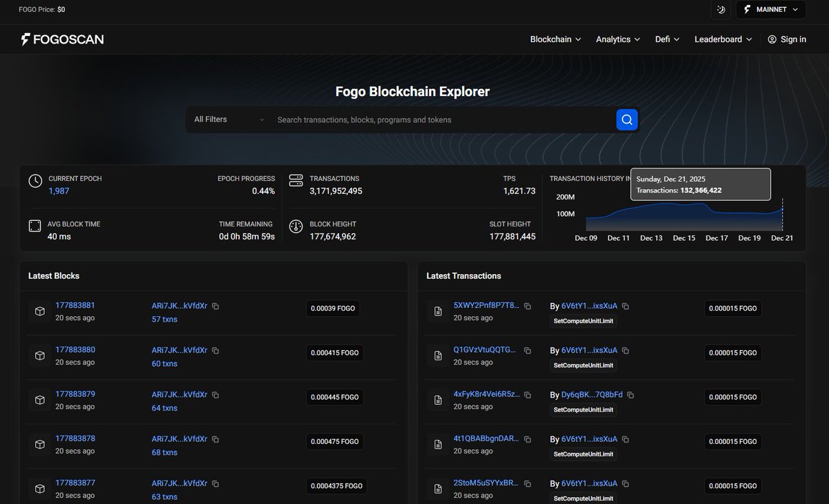Click the Sign in link
Screen dimensions: 829x504
(787, 39)
